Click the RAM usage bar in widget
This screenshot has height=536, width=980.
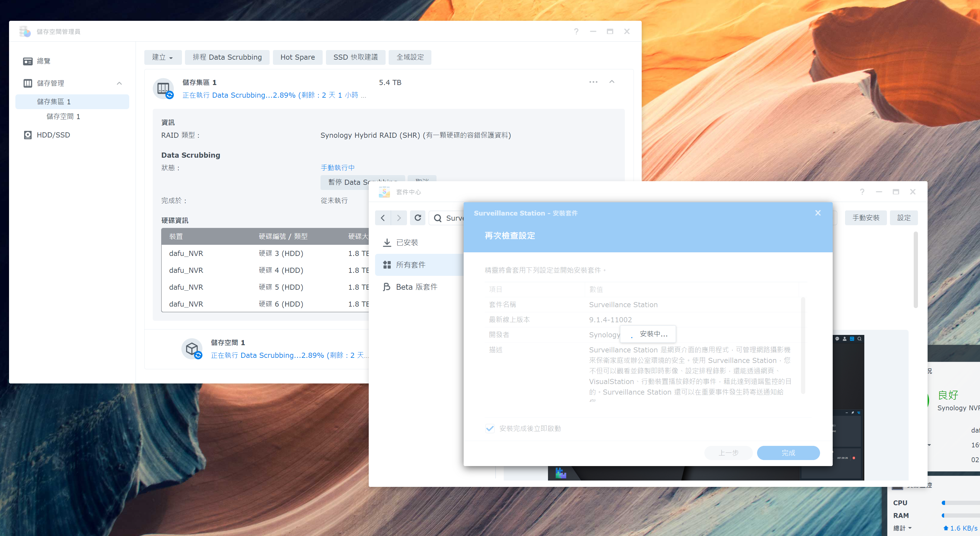pyautogui.click(x=961, y=516)
